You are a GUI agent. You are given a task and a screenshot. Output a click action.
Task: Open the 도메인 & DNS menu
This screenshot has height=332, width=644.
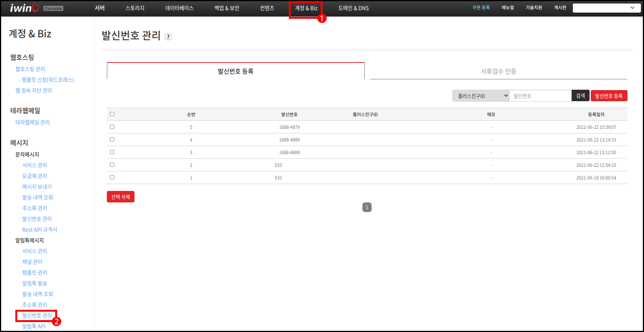[353, 8]
